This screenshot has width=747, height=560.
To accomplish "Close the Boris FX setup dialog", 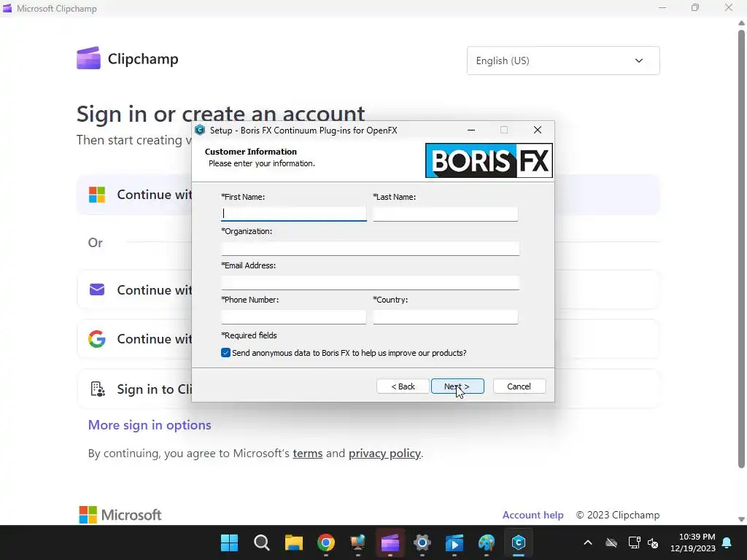I will point(538,130).
